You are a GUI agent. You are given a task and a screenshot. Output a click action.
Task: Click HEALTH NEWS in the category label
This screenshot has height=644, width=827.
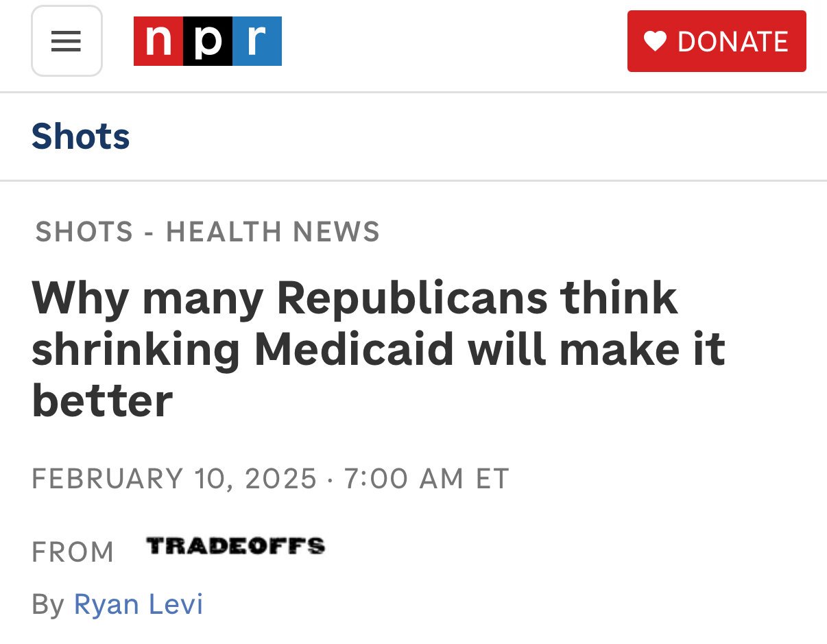coord(273,232)
